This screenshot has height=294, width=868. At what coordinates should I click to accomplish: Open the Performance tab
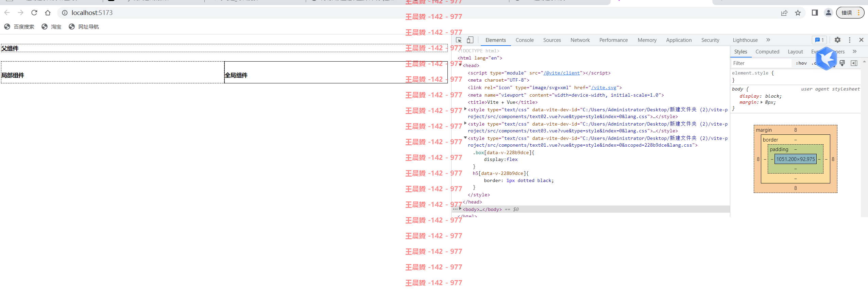[x=613, y=40]
